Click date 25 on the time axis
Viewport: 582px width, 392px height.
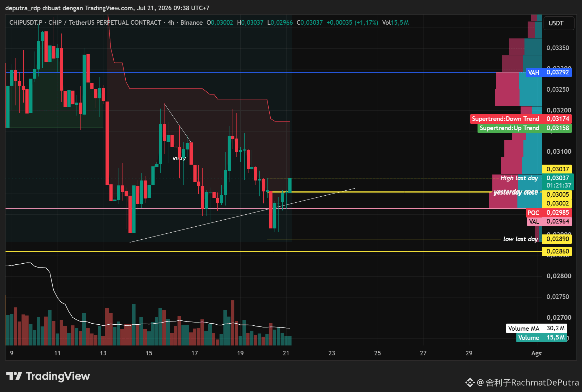point(377,353)
